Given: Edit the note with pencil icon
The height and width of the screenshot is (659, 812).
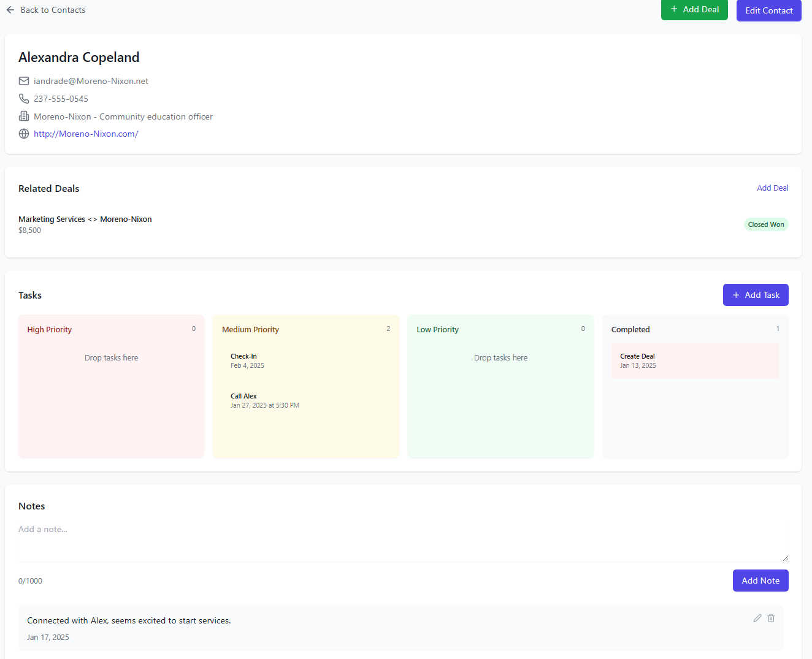Looking at the screenshot, I should pyautogui.click(x=757, y=618).
